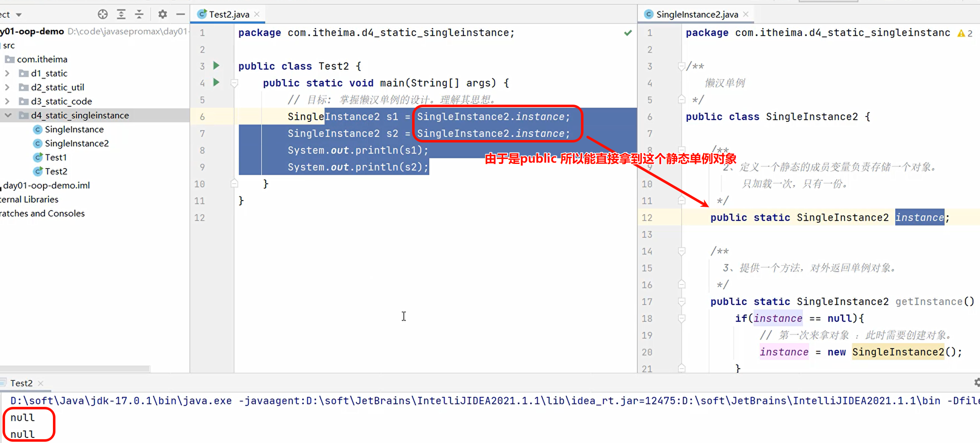
Task: Open the Project view dropdown arrow
Action: pos(18,15)
